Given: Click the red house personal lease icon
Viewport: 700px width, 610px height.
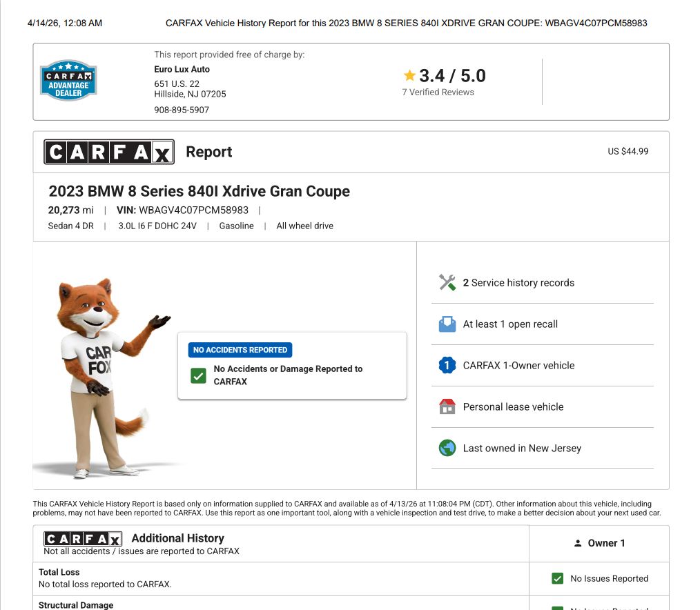Looking at the screenshot, I should [x=447, y=406].
